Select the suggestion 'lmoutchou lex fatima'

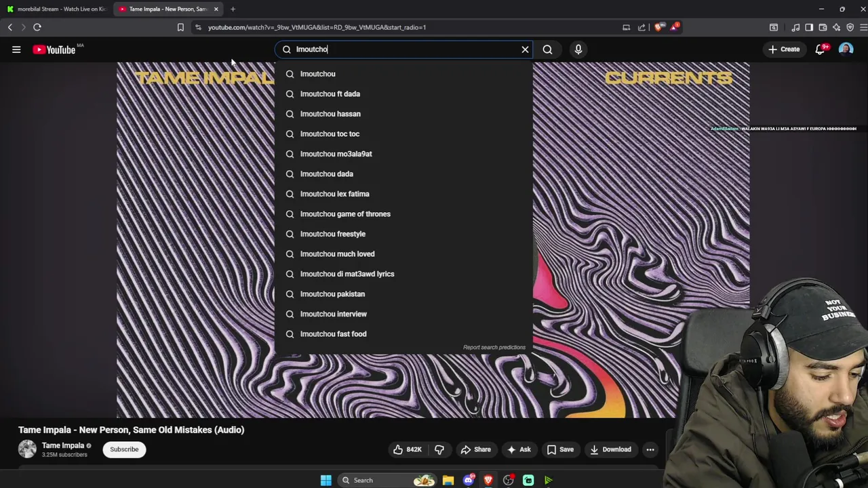pyautogui.click(x=403, y=194)
